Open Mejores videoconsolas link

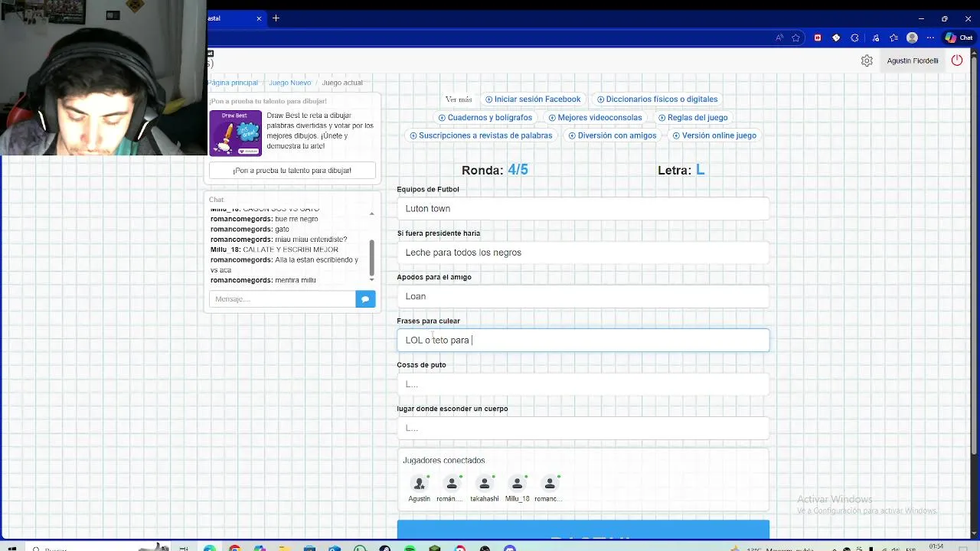pyautogui.click(x=595, y=118)
